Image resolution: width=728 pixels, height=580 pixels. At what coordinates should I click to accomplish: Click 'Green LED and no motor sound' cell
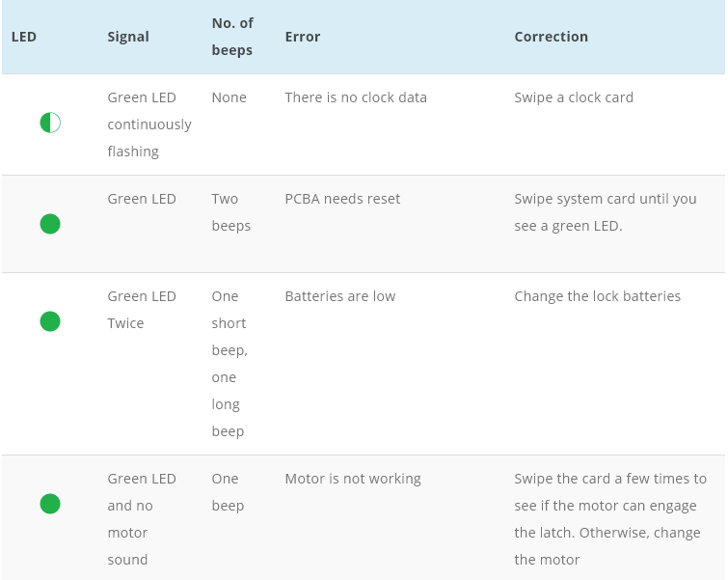(142, 519)
